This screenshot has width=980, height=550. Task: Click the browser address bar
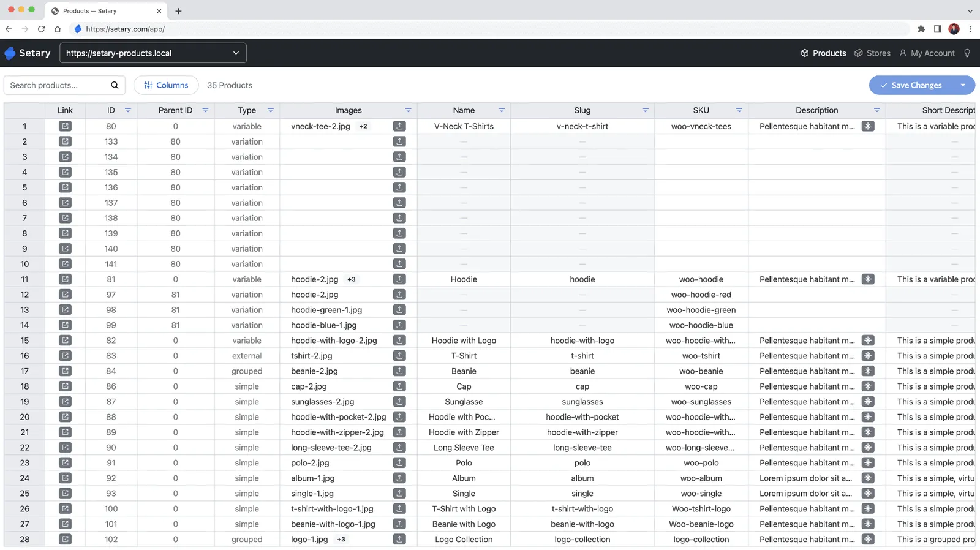click(490, 29)
